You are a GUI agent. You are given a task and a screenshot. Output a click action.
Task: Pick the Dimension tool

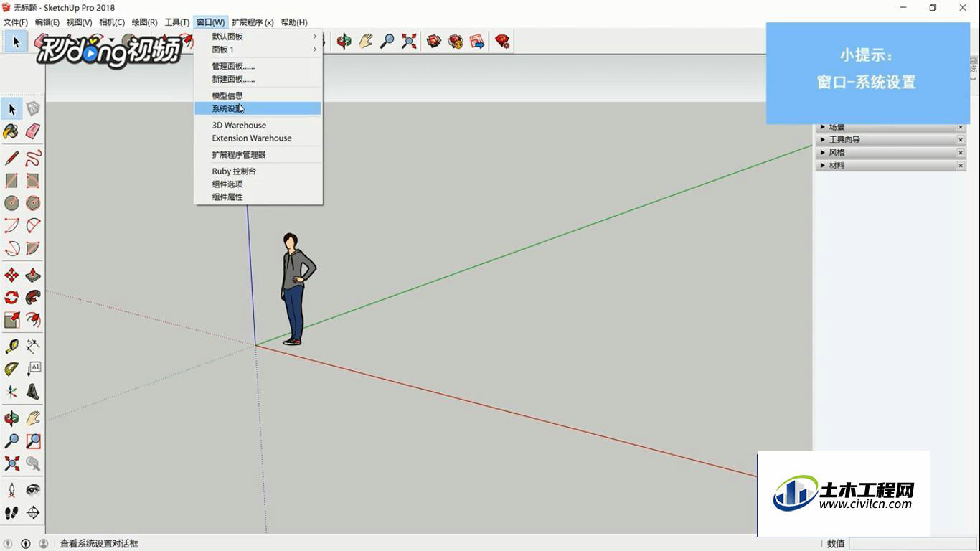coord(33,347)
